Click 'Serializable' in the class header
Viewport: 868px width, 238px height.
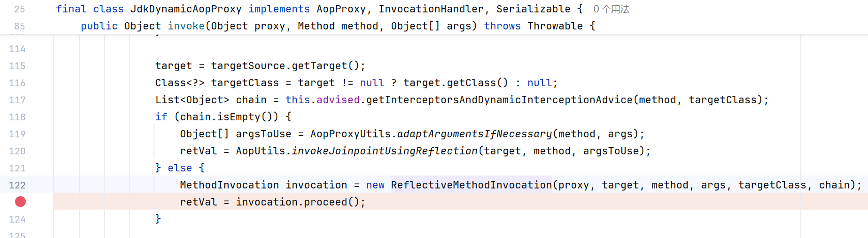click(x=534, y=9)
